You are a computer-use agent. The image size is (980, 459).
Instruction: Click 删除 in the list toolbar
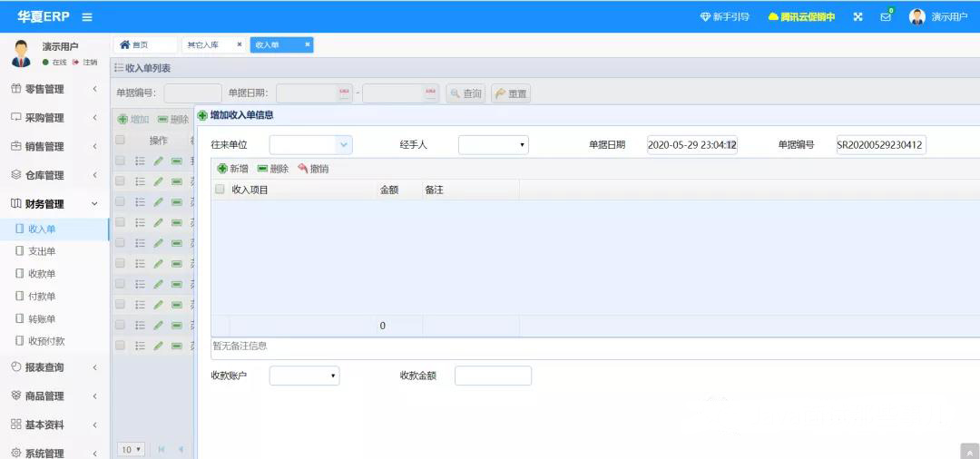(x=173, y=119)
